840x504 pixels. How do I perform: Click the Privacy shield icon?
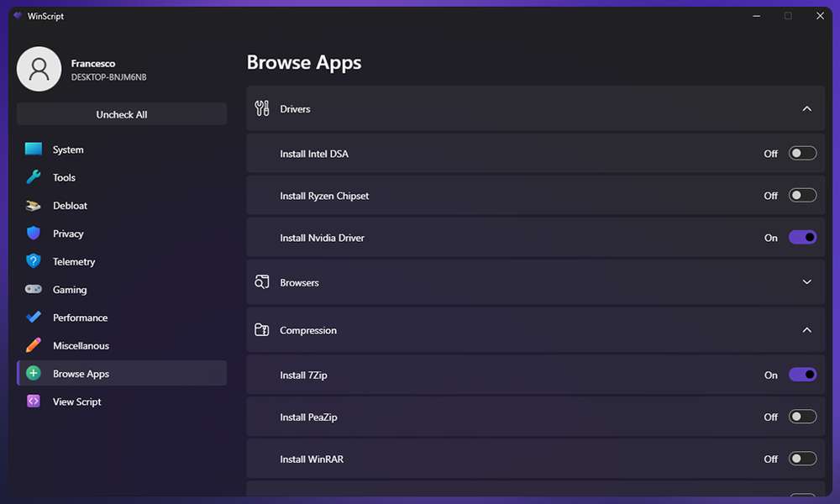[x=34, y=233]
